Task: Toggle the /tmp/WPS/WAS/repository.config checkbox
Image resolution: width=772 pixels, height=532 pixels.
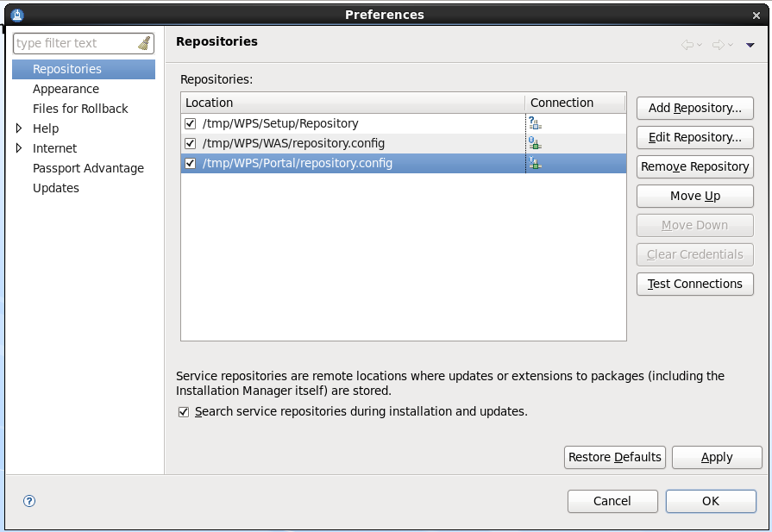Action: coord(191,143)
